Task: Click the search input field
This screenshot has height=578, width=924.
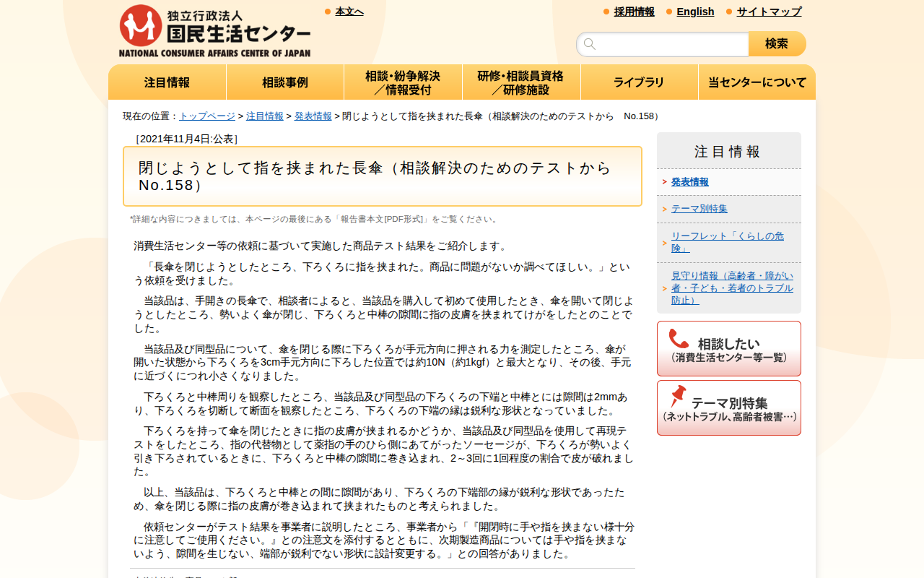Action: pyautogui.click(x=663, y=44)
